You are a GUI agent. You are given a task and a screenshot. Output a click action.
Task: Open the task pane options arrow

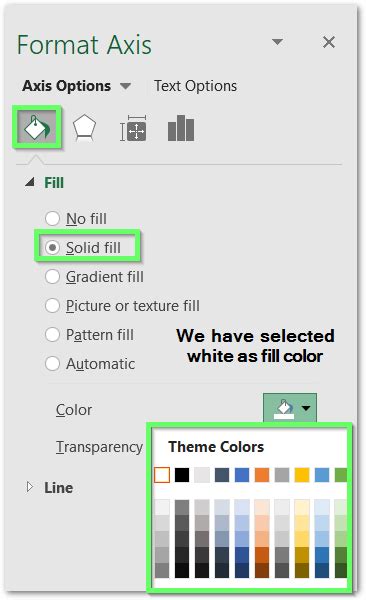tap(277, 41)
